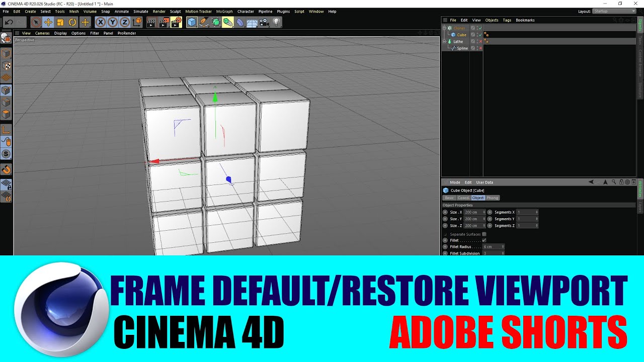Click Attributes back arrow icon

(x=591, y=182)
